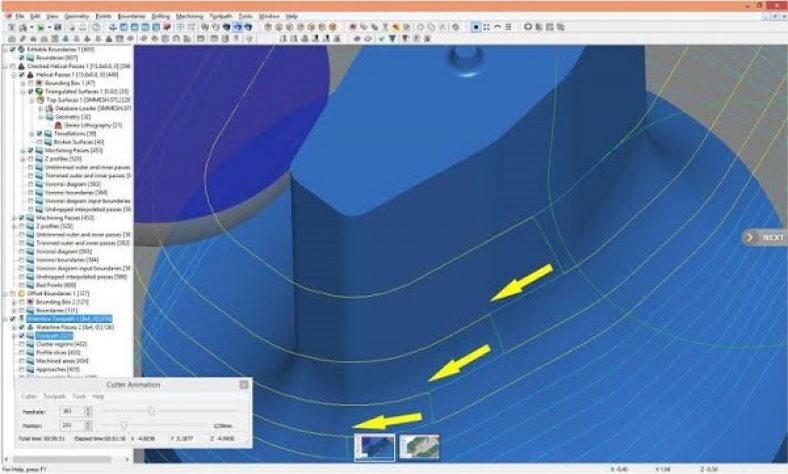Click the Bounding Box 2 icon
Viewport: 788px width, 474px height.
point(30,302)
